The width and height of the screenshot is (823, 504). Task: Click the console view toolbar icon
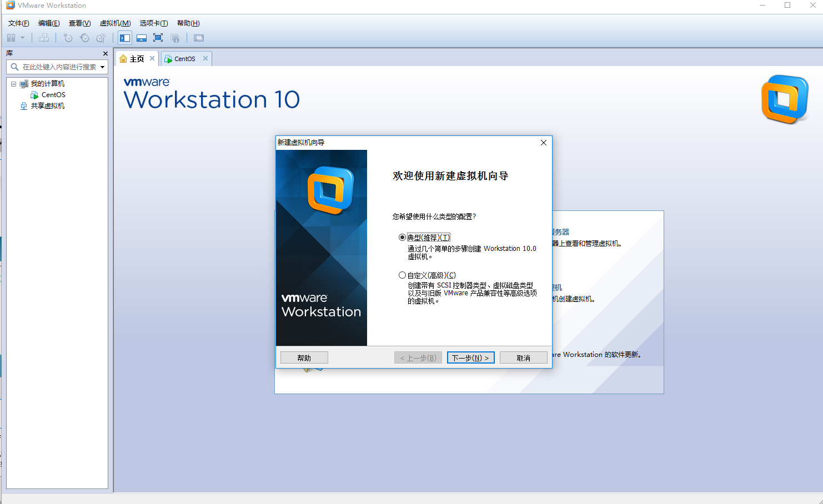tap(199, 38)
